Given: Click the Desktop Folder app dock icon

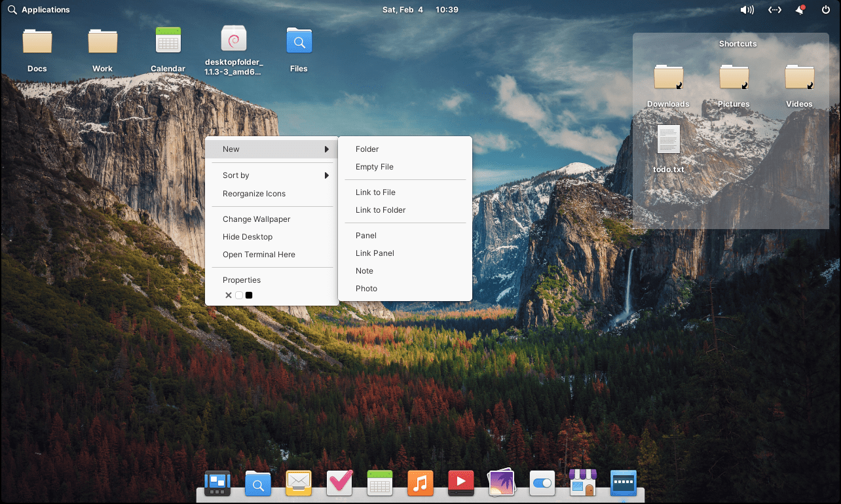Looking at the screenshot, I should (x=624, y=484).
